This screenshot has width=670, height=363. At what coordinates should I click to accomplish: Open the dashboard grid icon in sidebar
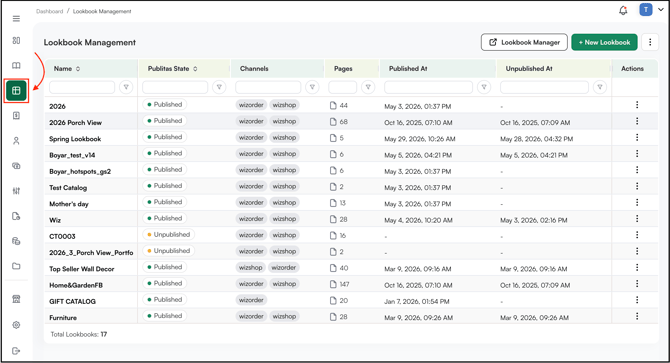tap(16, 40)
